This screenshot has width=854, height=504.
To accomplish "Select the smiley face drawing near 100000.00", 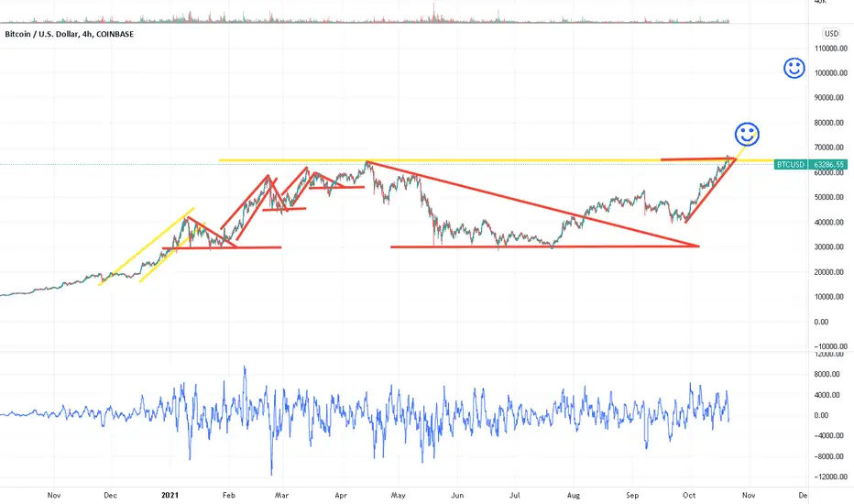I will tap(794, 68).
